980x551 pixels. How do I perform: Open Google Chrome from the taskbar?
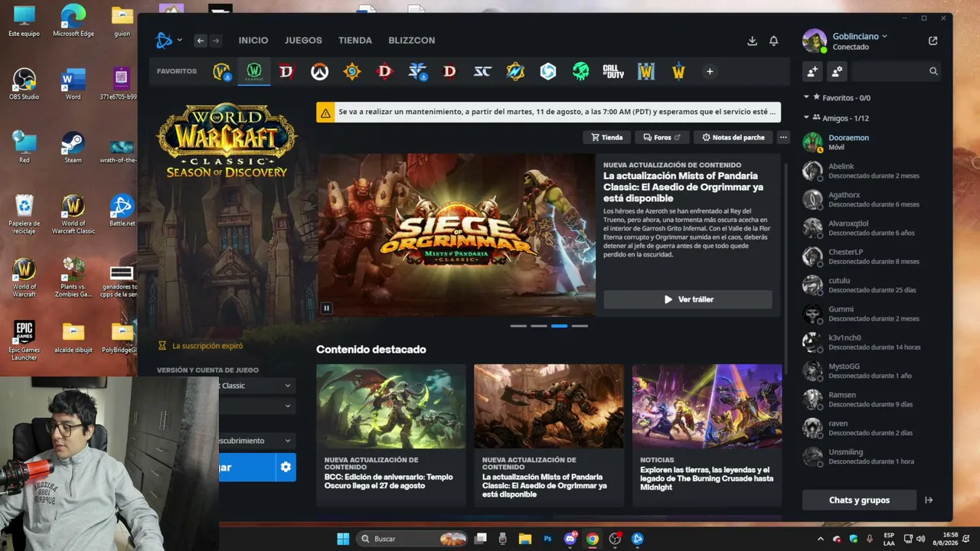592,539
